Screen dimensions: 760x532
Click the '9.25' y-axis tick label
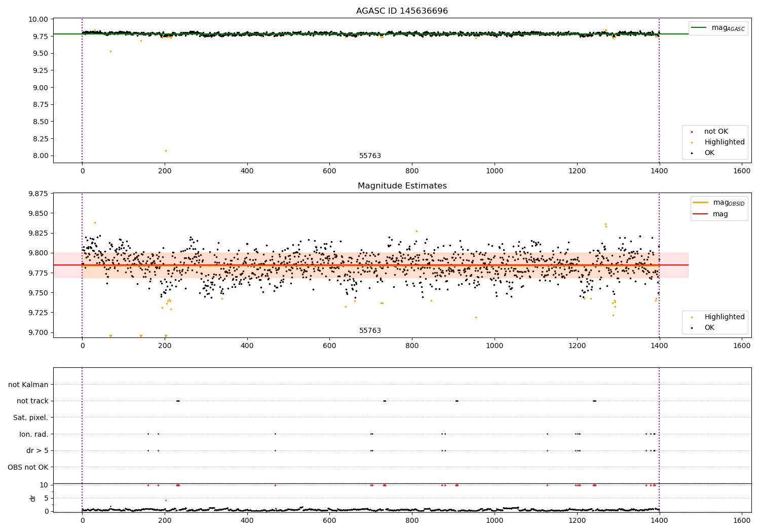click(41, 70)
